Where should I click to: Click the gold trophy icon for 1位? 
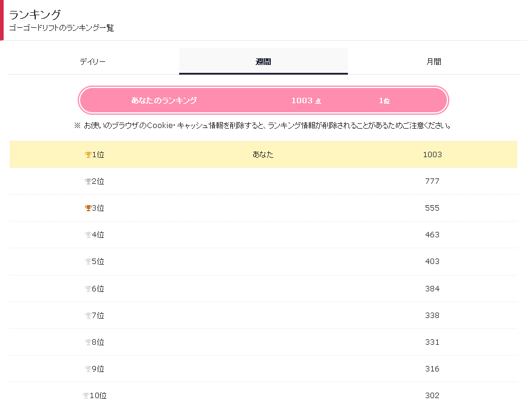pyautogui.click(x=88, y=155)
